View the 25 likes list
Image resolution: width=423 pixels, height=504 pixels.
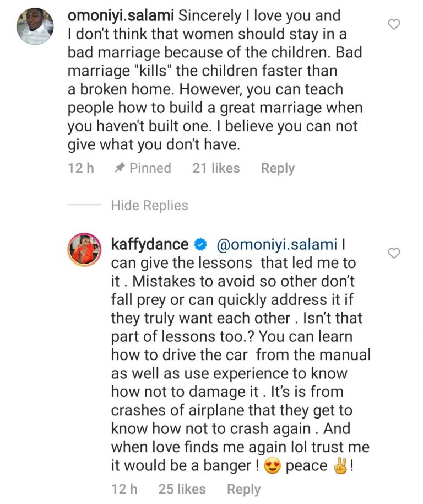(182, 489)
